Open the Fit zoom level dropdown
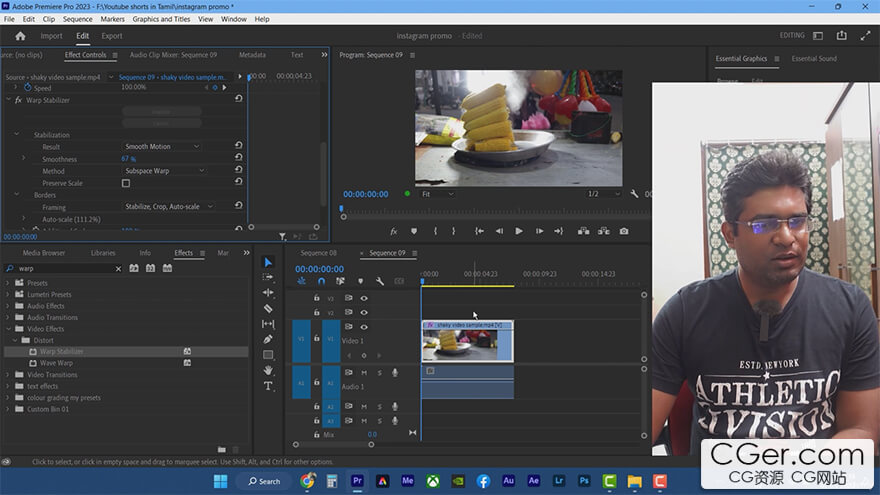This screenshot has width=880, height=495. point(437,194)
